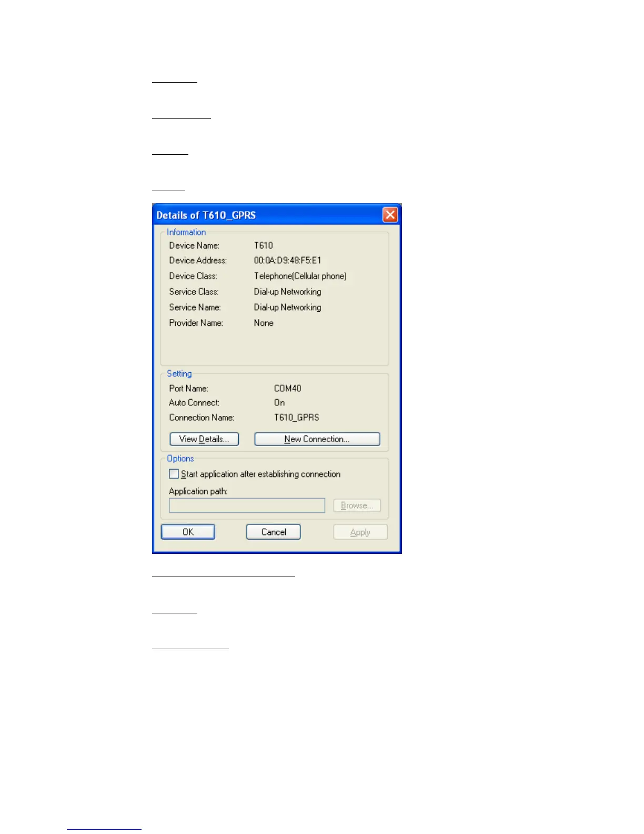Click the greyed-out Apply button
This screenshot has height=834, width=644.
pos(360,532)
